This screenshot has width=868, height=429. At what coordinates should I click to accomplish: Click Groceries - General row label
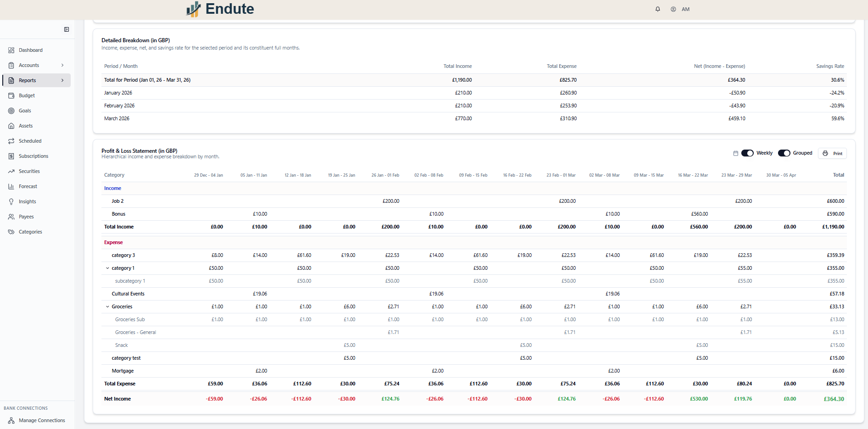coord(135,332)
